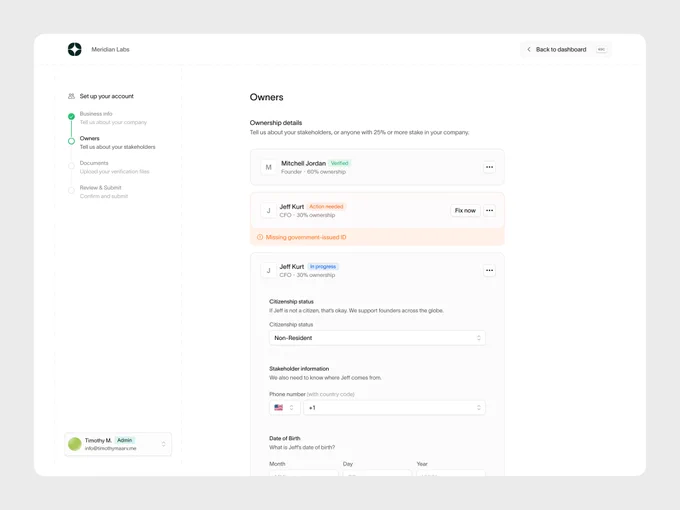Click the Mitchell Jordan owner name
This screenshot has width=680, height=510.
(x=303, y=163)
